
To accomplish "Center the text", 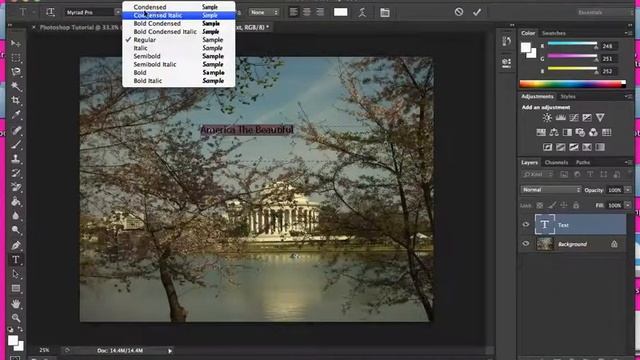I will pos(307,12).
